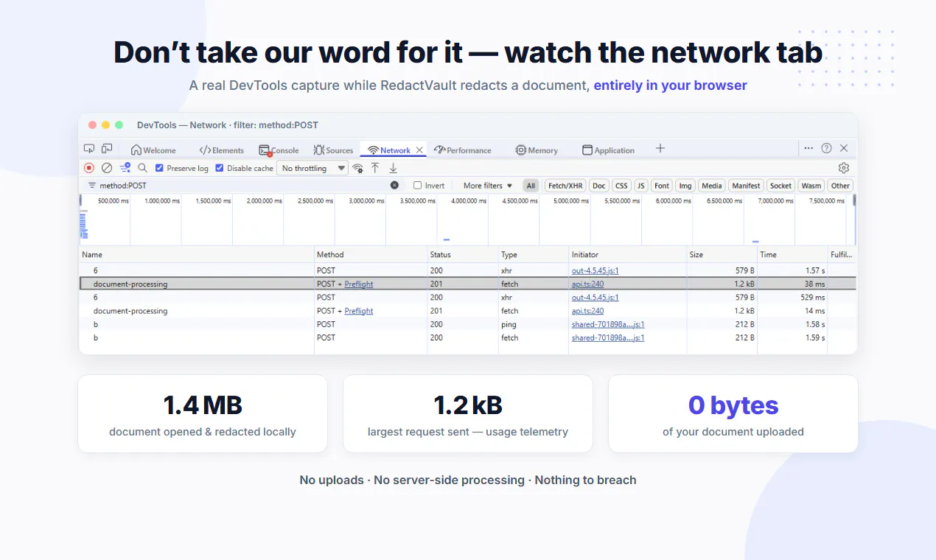Open api.ts:240 initiator in 38 ms row
This screenshot has width=936, height=560.
coord(587,284)
